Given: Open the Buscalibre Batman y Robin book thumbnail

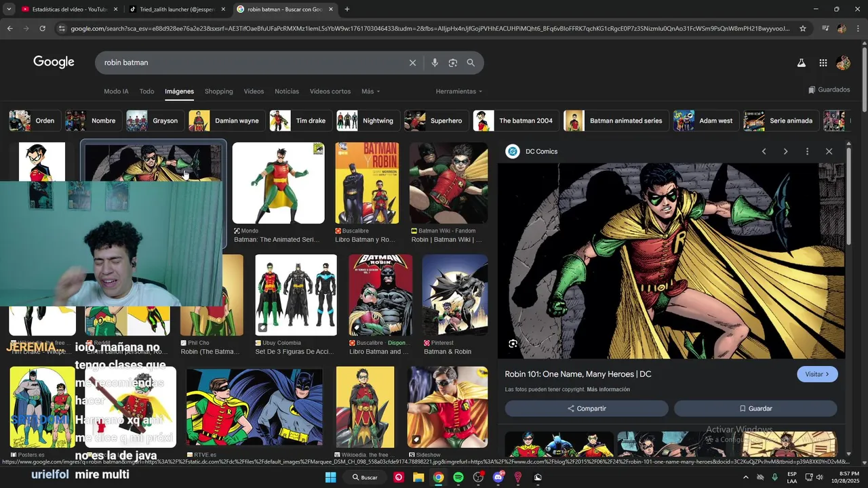Looking at the screenshot, I should [x=367, y=183].
